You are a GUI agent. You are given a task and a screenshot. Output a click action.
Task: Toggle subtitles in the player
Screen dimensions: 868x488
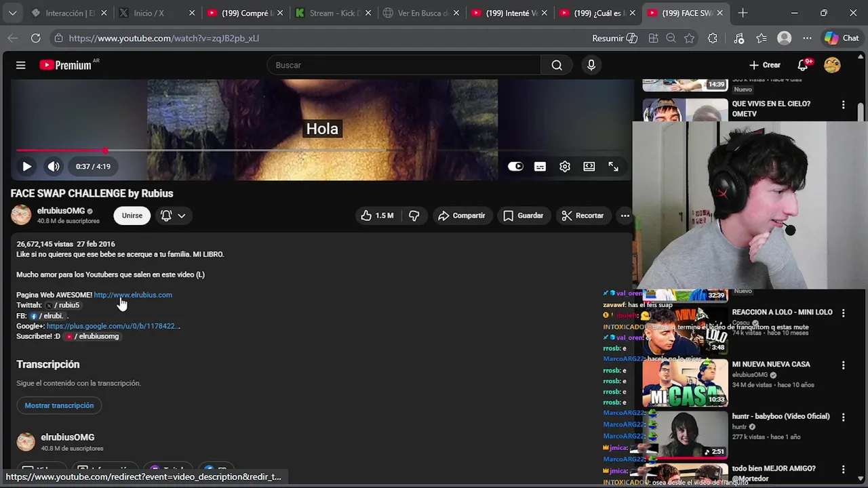pyautogui.click(x=540, y=166)
